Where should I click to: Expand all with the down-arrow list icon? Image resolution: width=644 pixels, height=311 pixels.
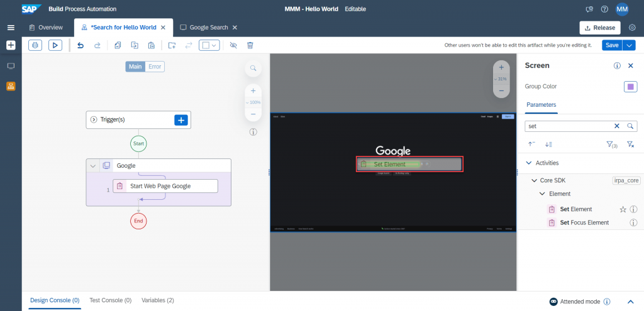click(548, 144)
